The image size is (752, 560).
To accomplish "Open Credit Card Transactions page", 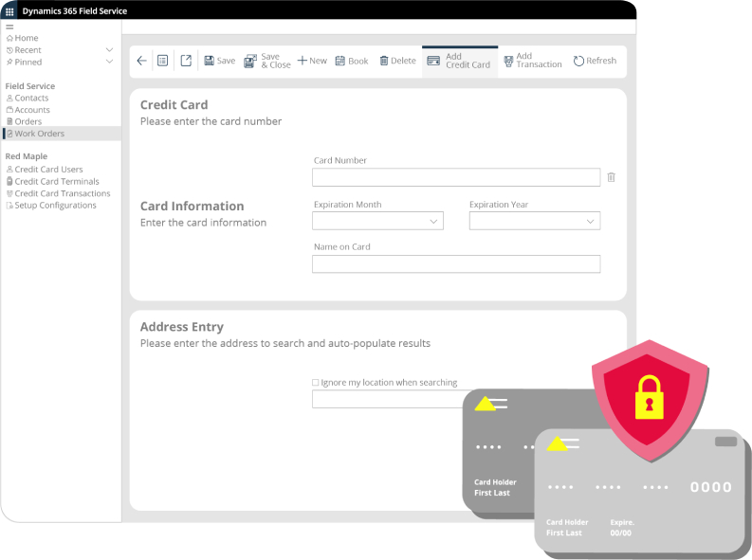I will tap(63, 193).
